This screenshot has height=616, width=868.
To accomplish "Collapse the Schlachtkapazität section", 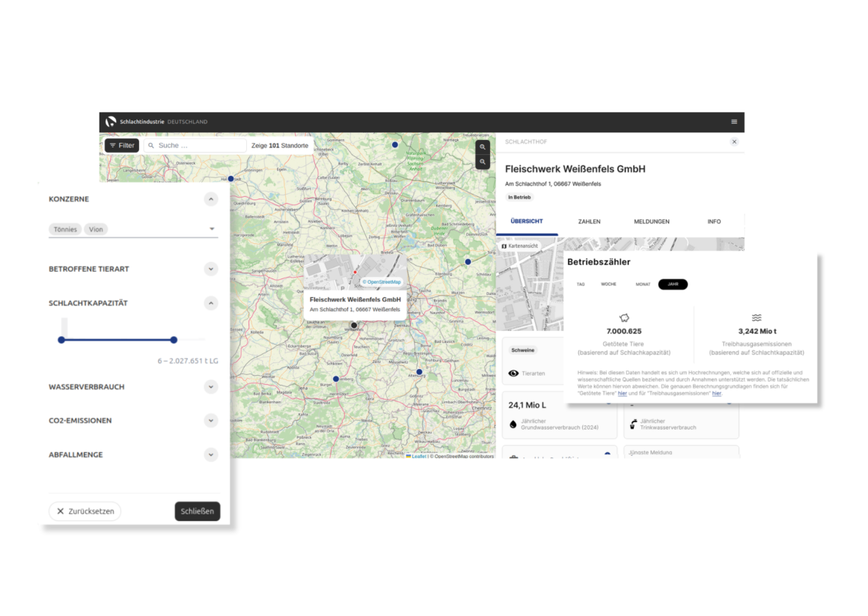I will pos(212,303).
